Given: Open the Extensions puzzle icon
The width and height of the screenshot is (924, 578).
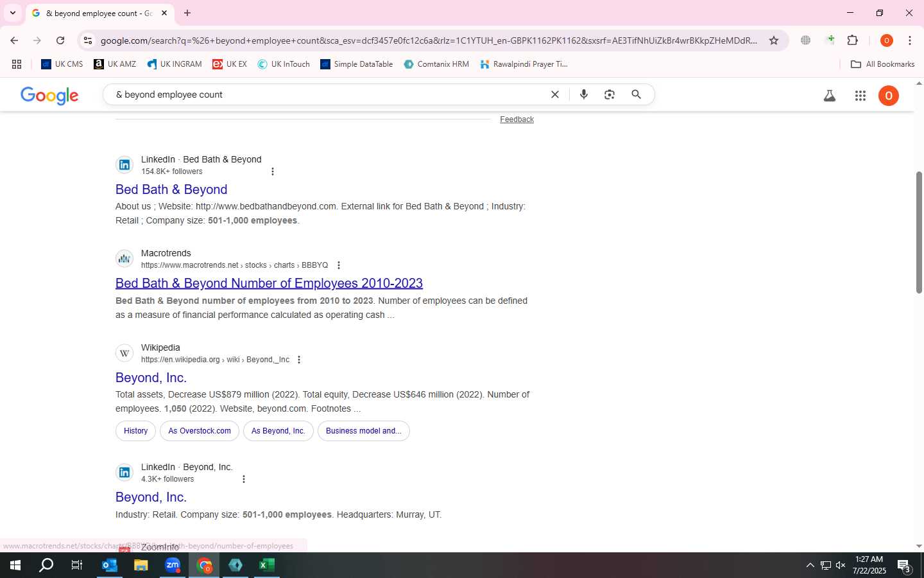Looking at the screenshot, I should [853, 40].
